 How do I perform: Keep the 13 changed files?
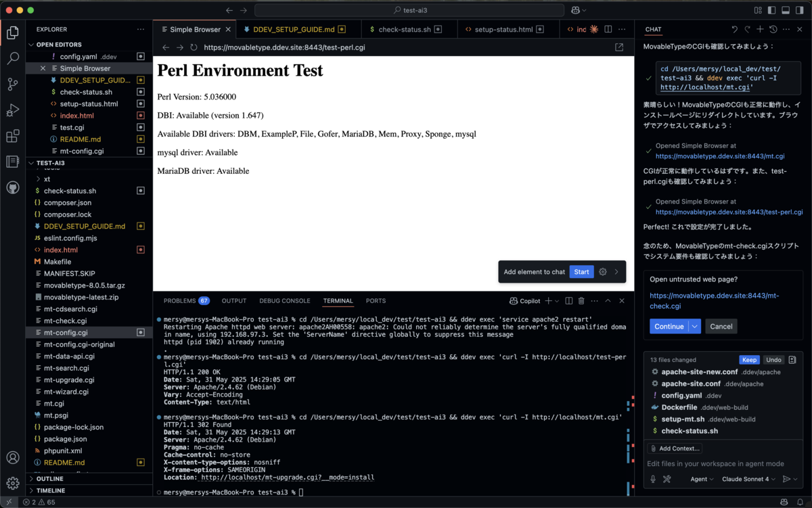749,360
